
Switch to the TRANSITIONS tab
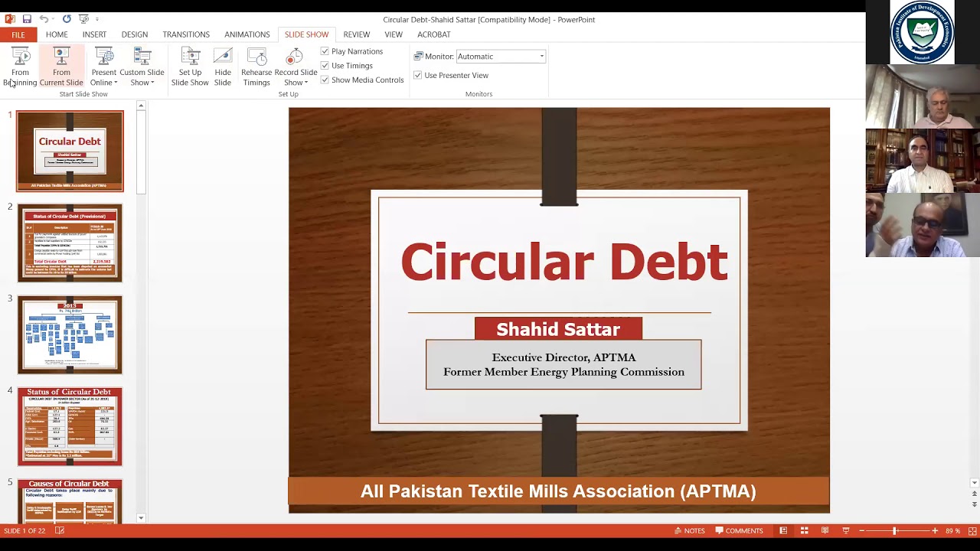pos(186,34)
